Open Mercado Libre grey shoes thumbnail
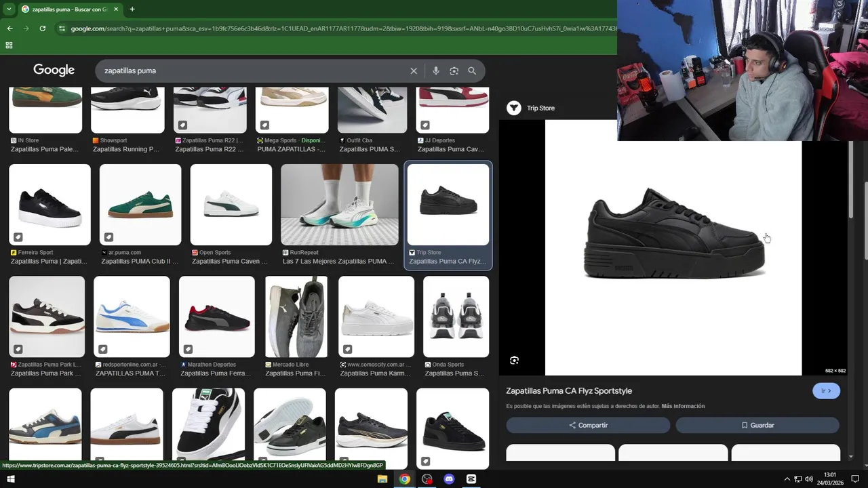 coord(296,317)
